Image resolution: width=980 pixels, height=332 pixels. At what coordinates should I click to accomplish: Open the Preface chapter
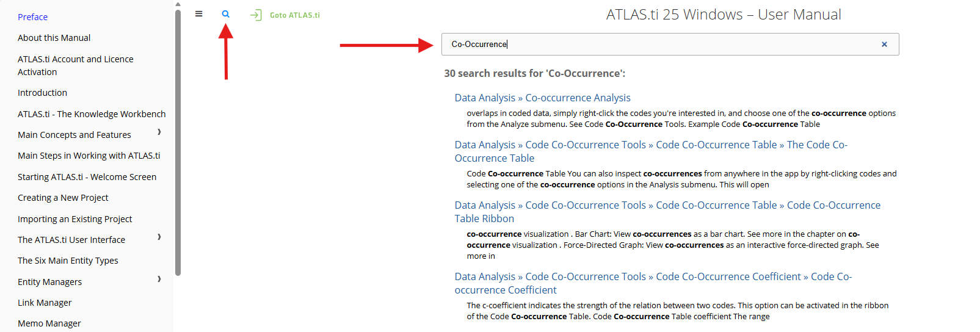point(32,17)
